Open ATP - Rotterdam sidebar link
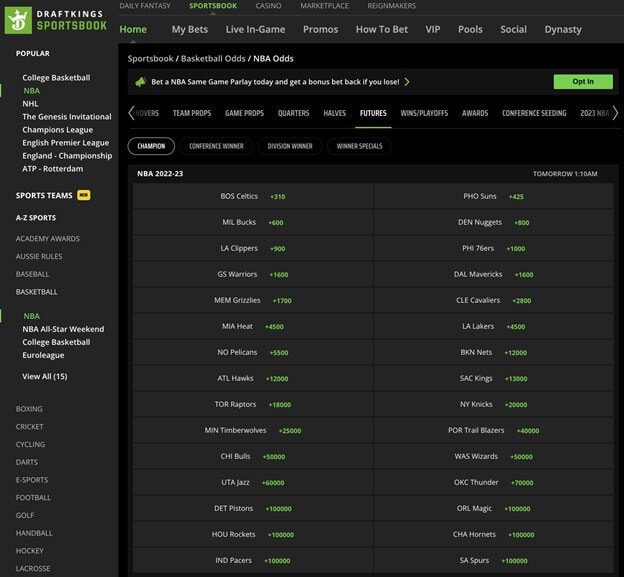Screen dimensions: 624x577 click(x=53, y=169)
